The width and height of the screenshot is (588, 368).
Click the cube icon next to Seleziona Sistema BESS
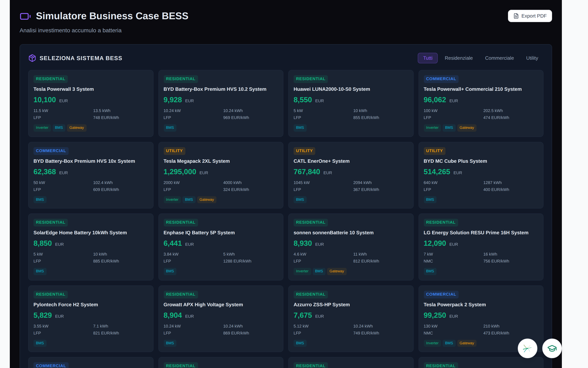(x=32, y=58)
